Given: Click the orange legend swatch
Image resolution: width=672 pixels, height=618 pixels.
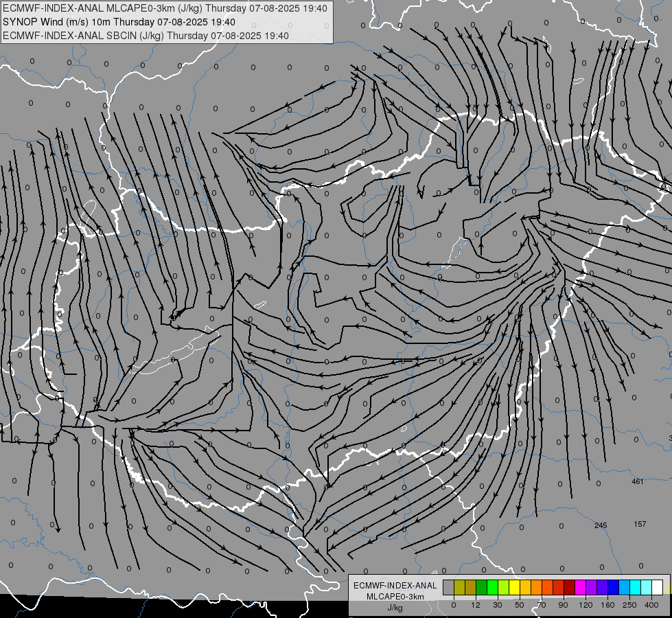Looking at the screenshot, I should (x=537, y=588).
